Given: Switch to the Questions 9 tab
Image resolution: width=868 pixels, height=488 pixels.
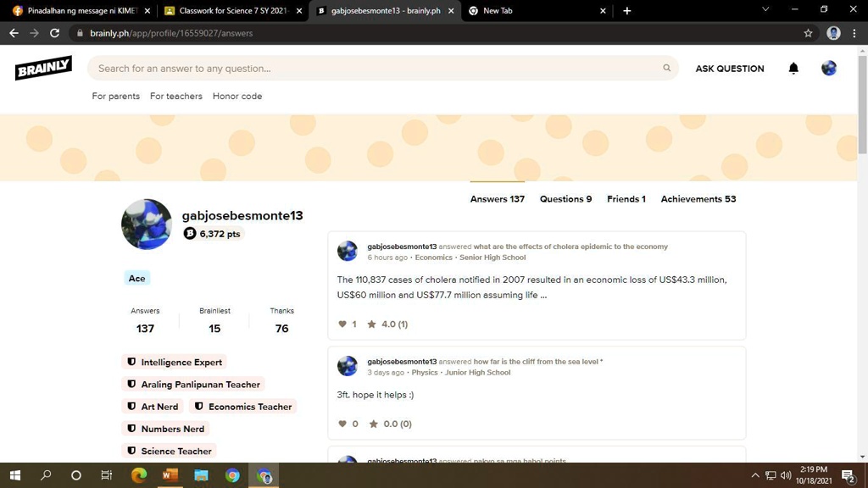Looking at the screenshot, I should [565, 198].
